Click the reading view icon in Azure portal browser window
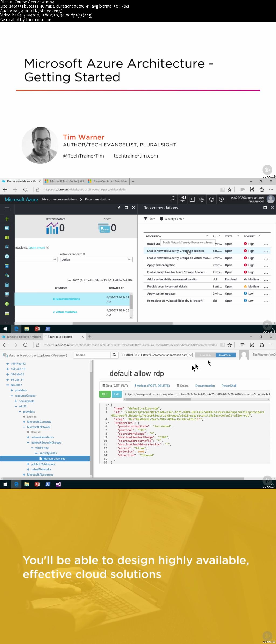Viewport: 276px width, 644px height. (x=223, y=189)
